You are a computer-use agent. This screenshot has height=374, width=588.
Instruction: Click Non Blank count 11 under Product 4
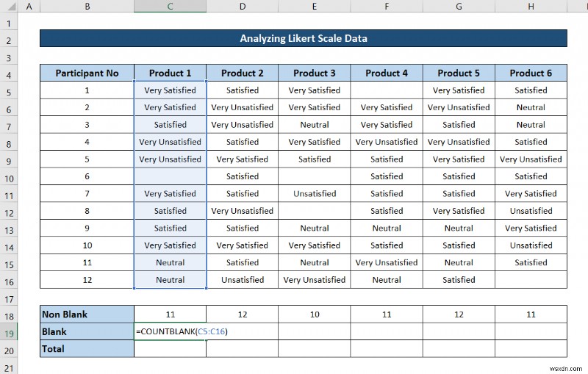tap(387, 314)
